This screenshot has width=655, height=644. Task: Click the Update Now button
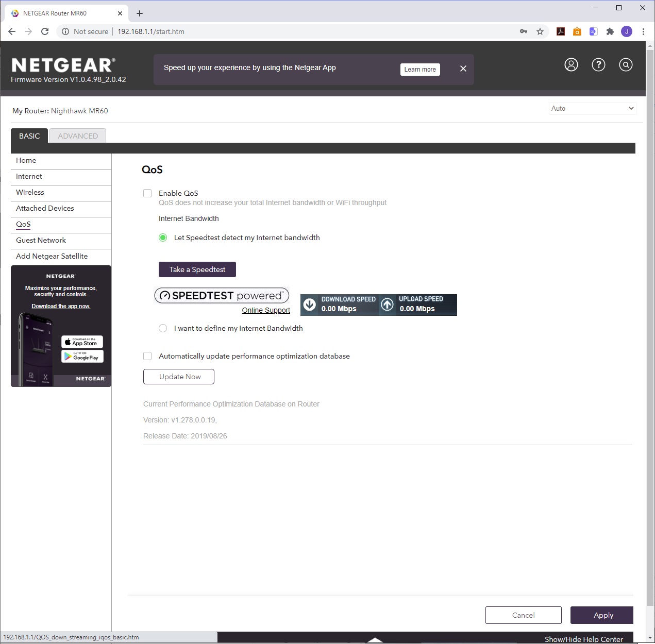(x=179, y=377)
